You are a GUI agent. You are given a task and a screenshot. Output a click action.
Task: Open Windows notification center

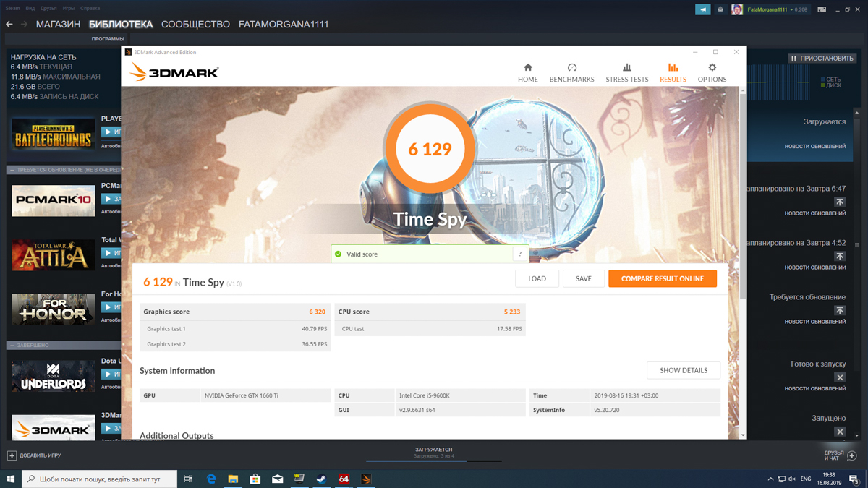click(854, 479)
